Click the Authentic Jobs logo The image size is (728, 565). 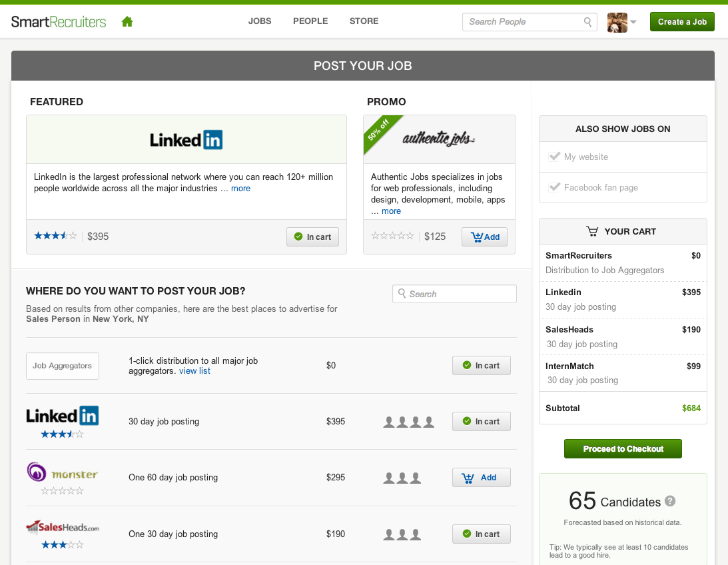(439, 139)
